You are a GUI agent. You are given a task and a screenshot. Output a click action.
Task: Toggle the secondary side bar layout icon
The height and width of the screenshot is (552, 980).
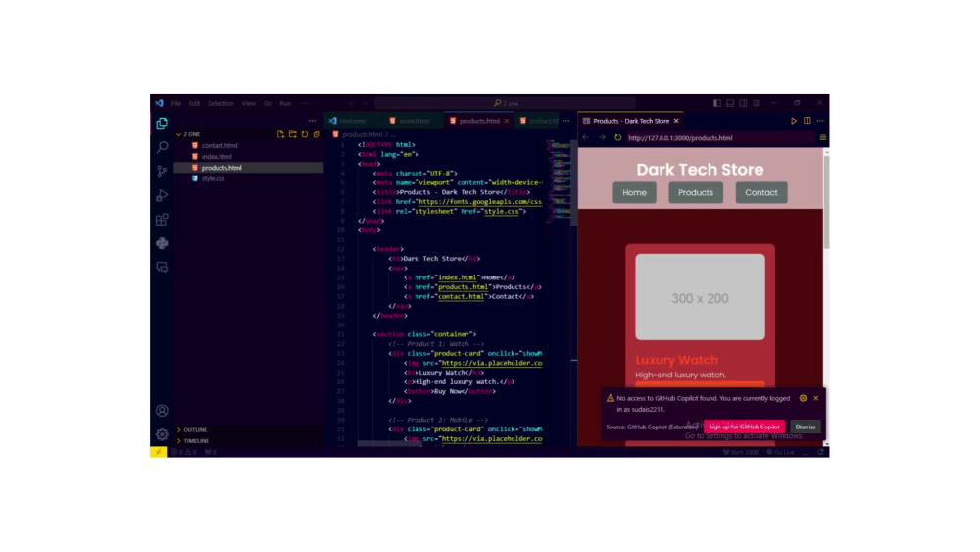click(743, 103)
